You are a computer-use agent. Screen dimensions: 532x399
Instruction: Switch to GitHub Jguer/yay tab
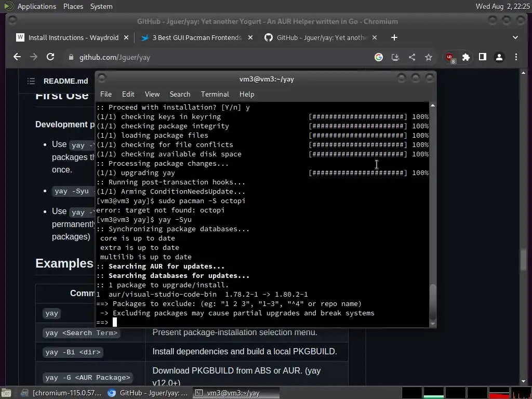[x=321, y=37]
